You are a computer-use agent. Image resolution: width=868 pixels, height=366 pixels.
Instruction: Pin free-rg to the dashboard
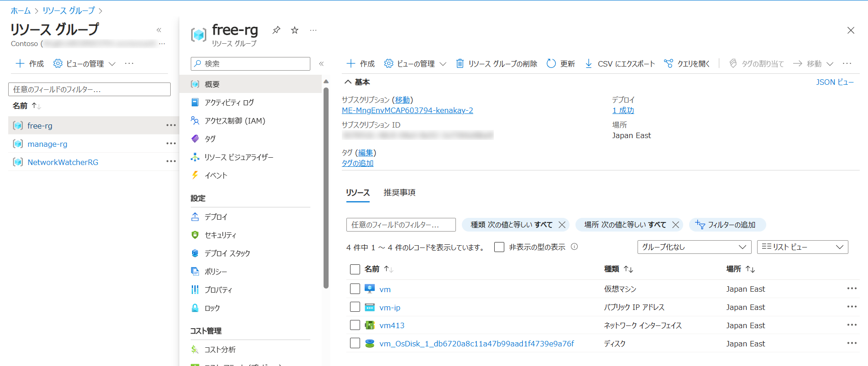[x=276, y=30]
